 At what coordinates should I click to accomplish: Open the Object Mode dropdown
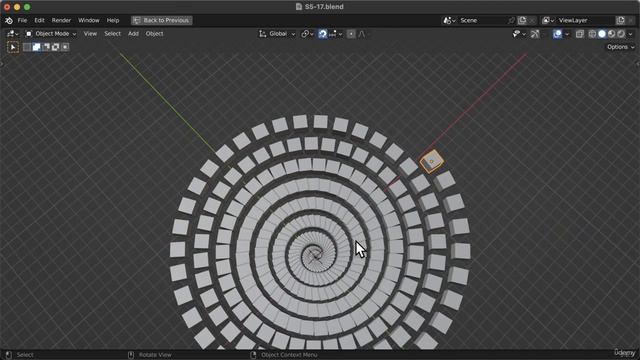pyautogui.click(x=51, y=34)
